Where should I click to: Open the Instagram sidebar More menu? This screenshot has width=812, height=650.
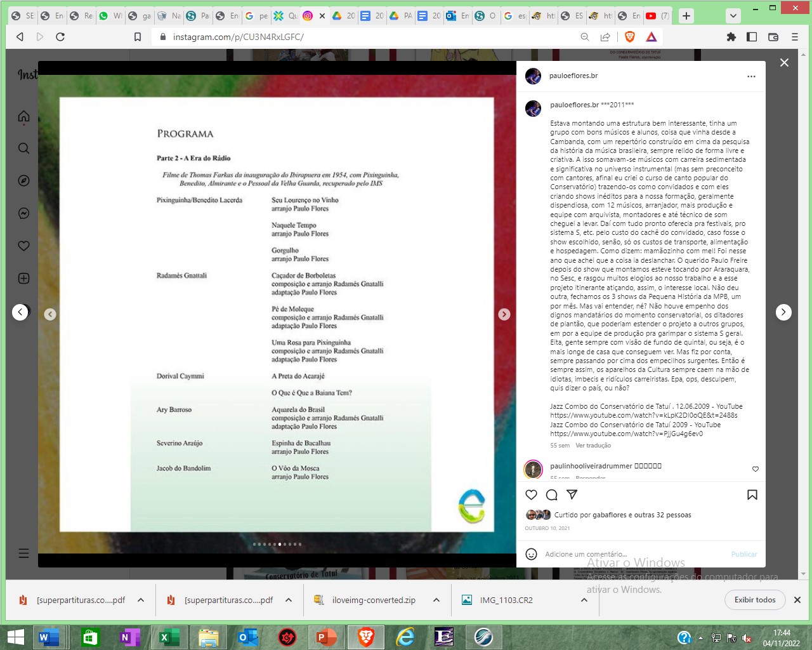coord(24,553)
